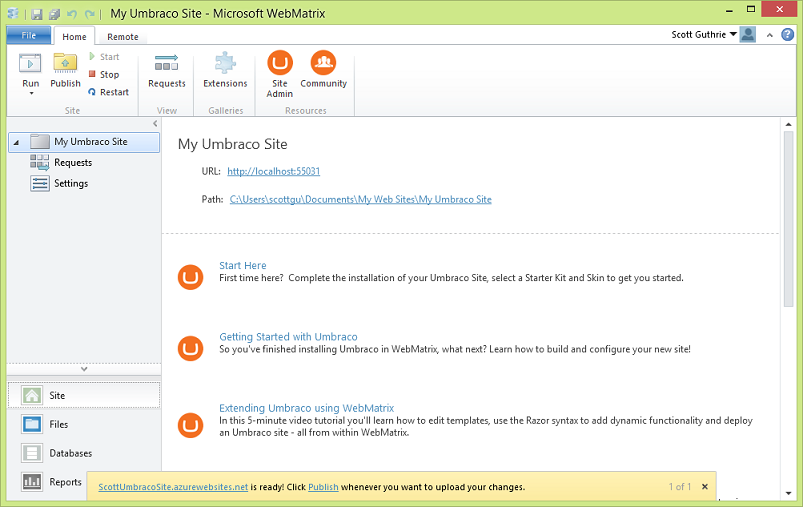Click the content scrollbar up arrow
This screenshot has width=803, height=507.
pos(788,124)
